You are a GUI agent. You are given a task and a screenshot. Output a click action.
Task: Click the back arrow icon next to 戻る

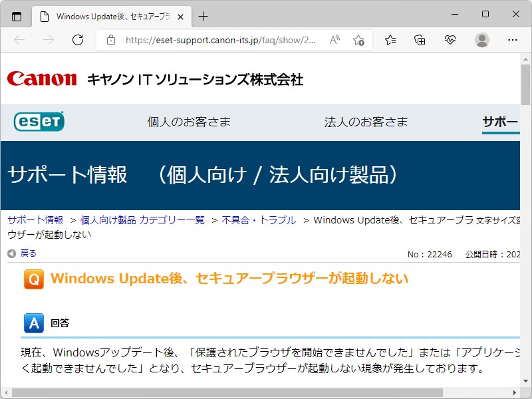click(x=11, y=253)
